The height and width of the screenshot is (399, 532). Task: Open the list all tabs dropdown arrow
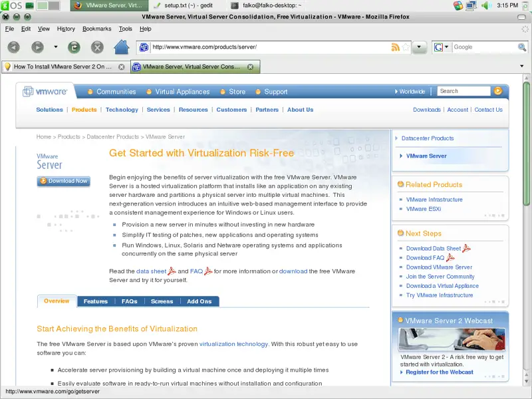click(x=522, y=66)
